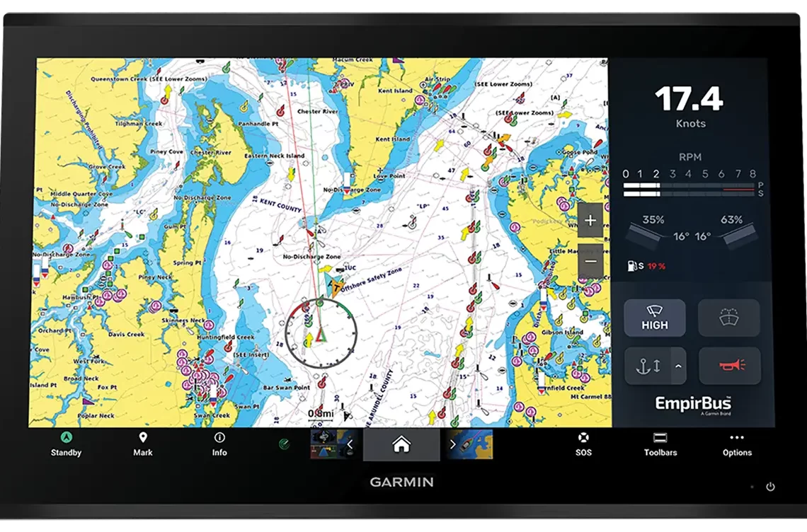Show previous page using the left chevron
This screenshot has width=807, height=532.
point(350,444)
